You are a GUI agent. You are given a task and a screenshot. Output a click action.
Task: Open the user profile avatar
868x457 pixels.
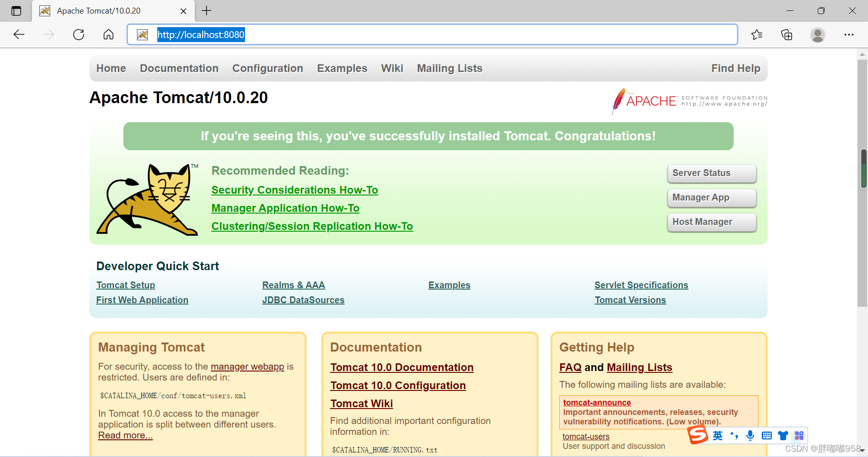817,35
